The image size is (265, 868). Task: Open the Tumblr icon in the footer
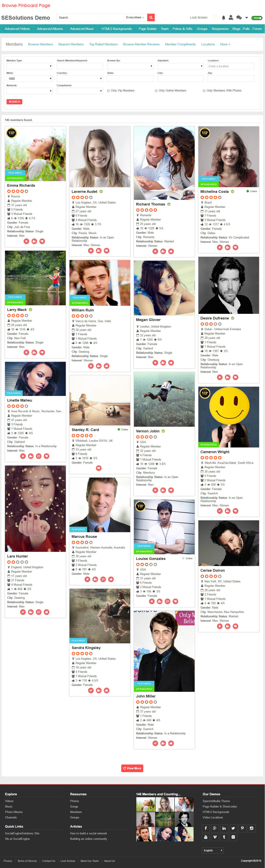click(224, 837)
